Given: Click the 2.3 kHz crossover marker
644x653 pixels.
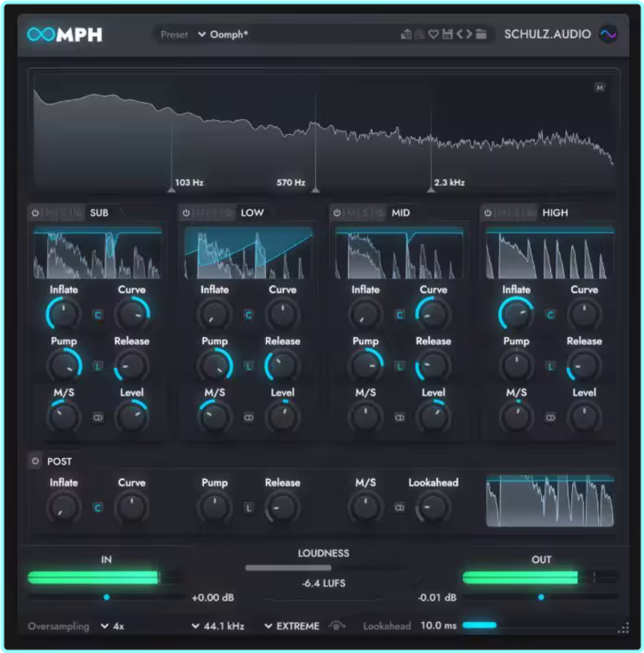Looking at the screenshot, I should coord(431,189).
